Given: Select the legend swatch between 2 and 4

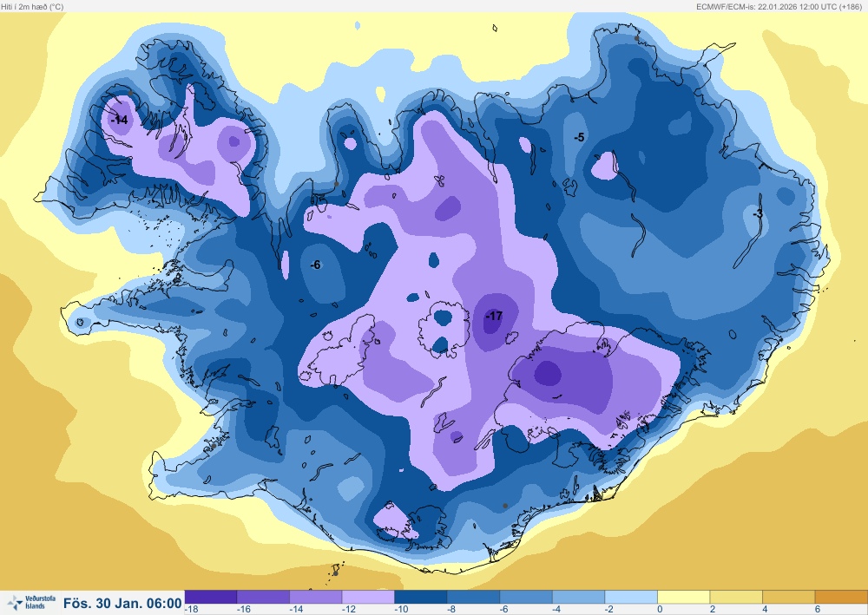Looking at the screenshot, I should click(x=737, y=597).
